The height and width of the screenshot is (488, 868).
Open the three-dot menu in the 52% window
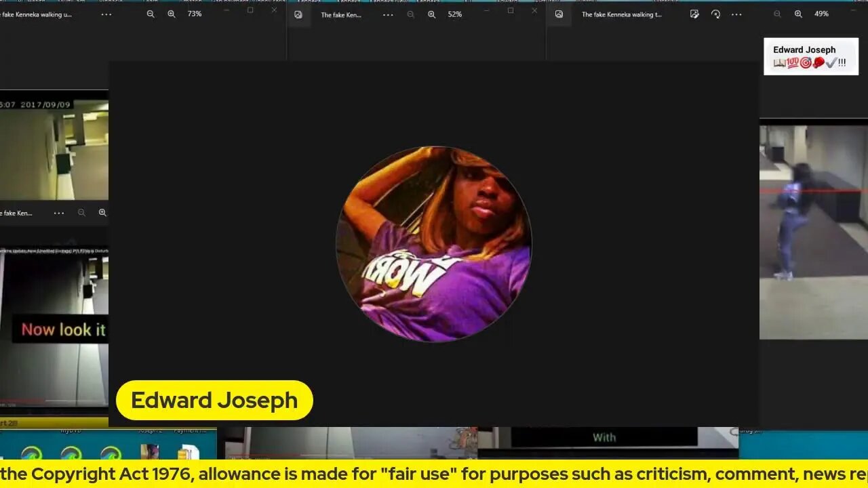pos(388,14)
